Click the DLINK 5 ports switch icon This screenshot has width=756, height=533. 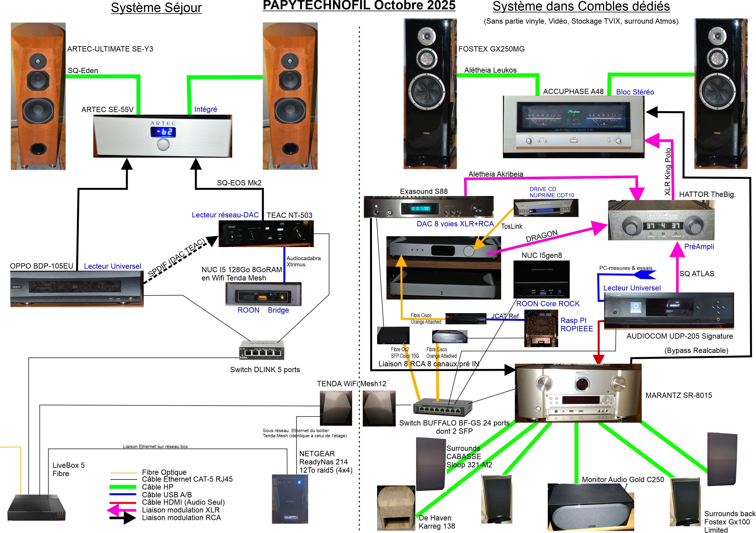pyautogui.click(x=262, y=350)
